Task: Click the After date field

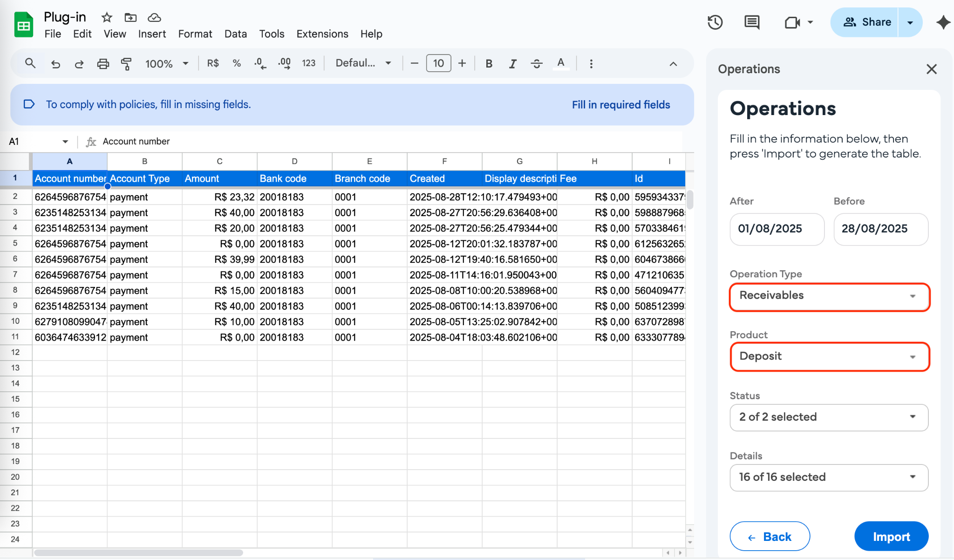Action: tap(777, 229)
